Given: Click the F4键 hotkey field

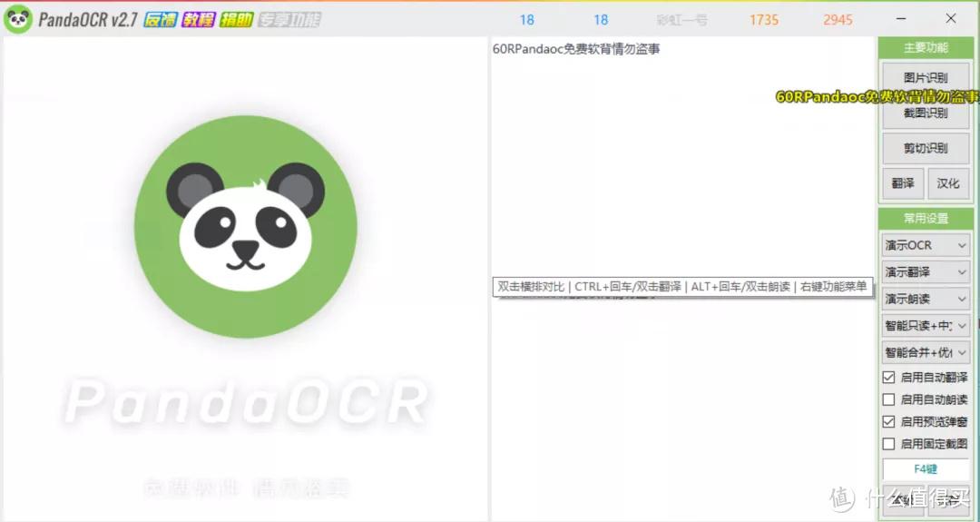Looking at the screenshot, I should click(926, 468).
